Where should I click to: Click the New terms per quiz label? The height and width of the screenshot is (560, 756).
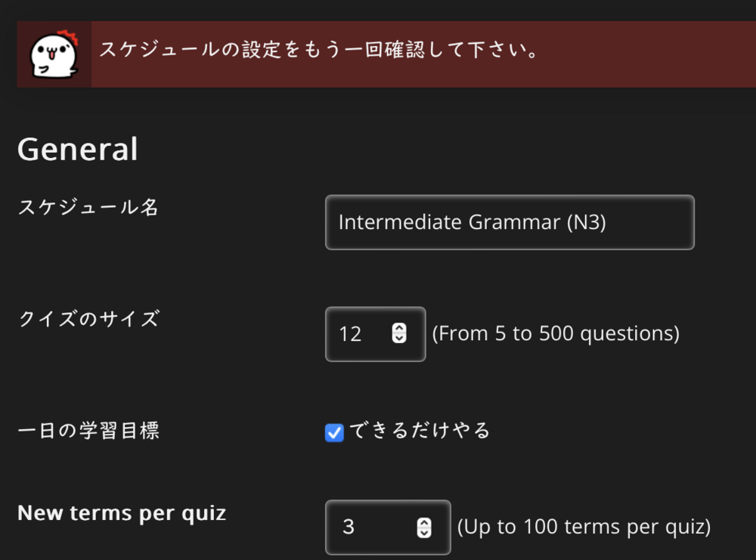(122, 513)
